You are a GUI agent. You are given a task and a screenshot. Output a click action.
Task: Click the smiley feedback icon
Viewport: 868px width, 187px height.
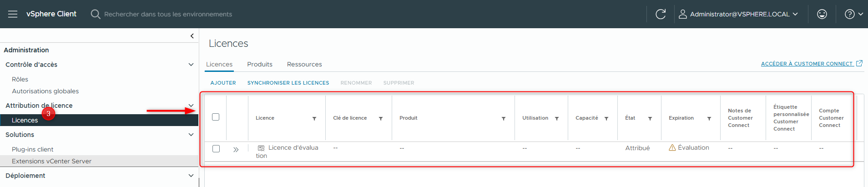822,14
